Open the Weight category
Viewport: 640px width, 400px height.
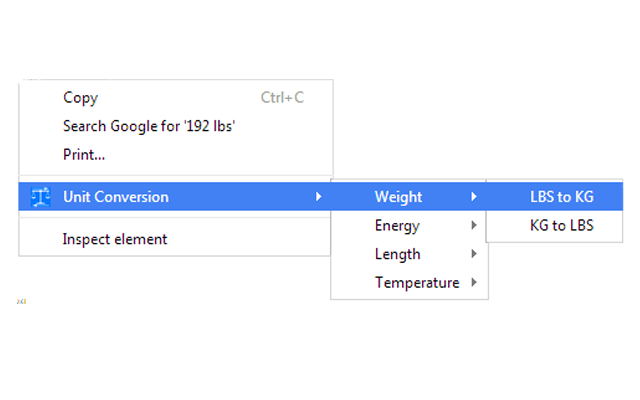coord(398,197)
